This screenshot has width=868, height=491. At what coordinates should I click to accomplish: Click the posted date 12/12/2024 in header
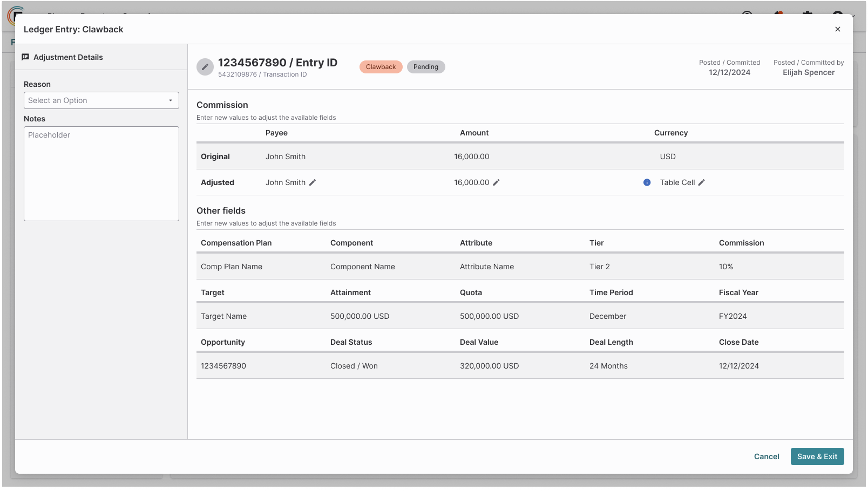tap(729, 72)
